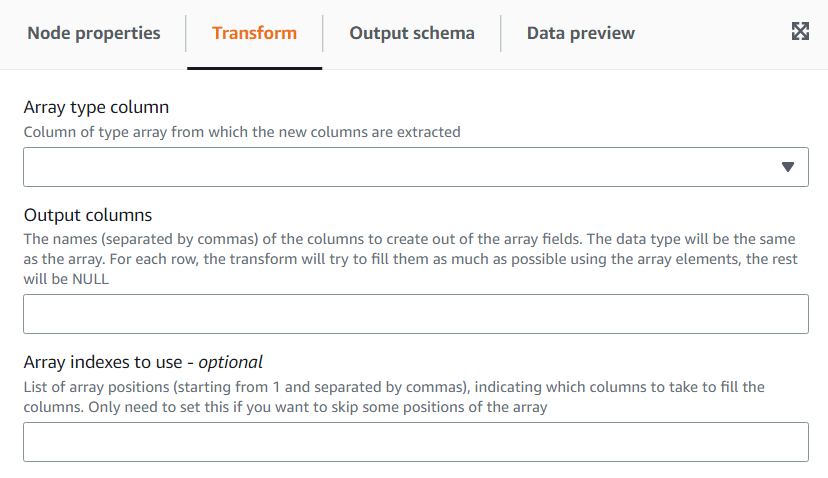Open the Output schema tab

[x=411, y=33]
